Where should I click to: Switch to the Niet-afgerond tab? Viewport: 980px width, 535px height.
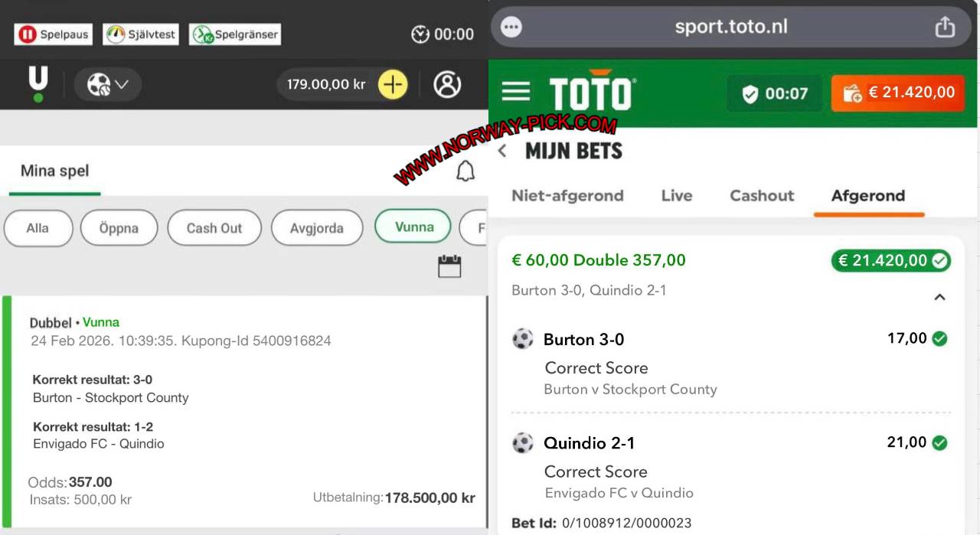coord(567,196)
